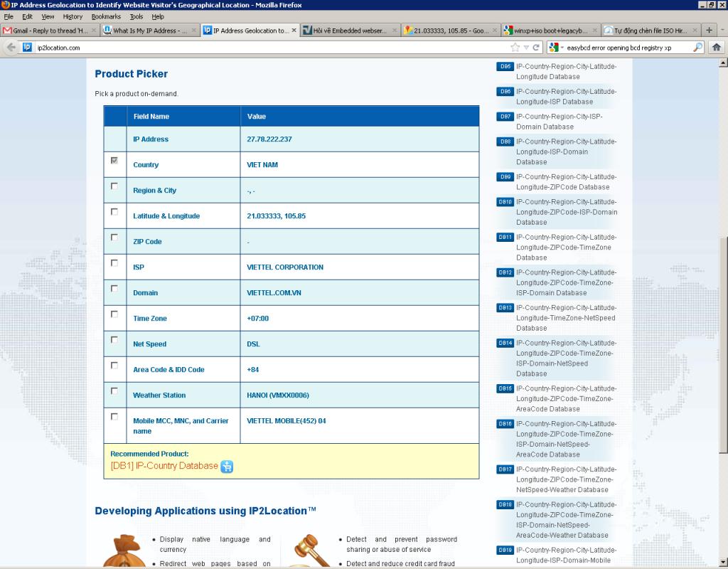Click the DB15 badge icon
728x569 pixels.
[505, 389]
